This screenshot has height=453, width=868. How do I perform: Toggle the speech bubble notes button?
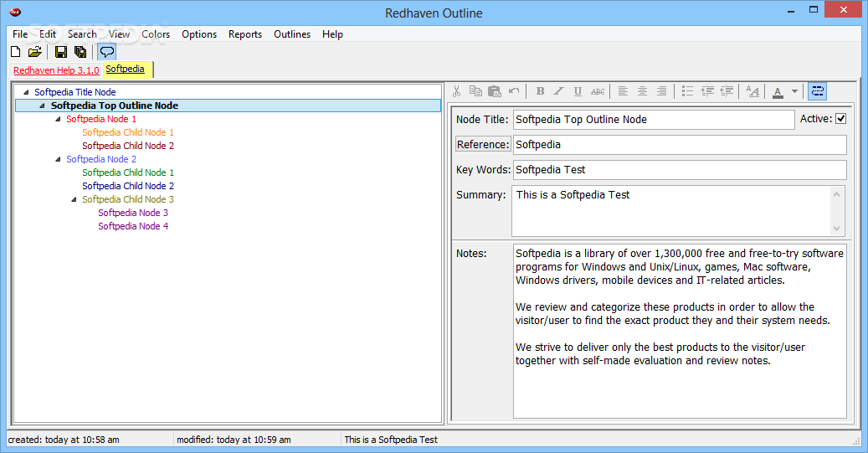pyautogui.click(x=106, y=52)
